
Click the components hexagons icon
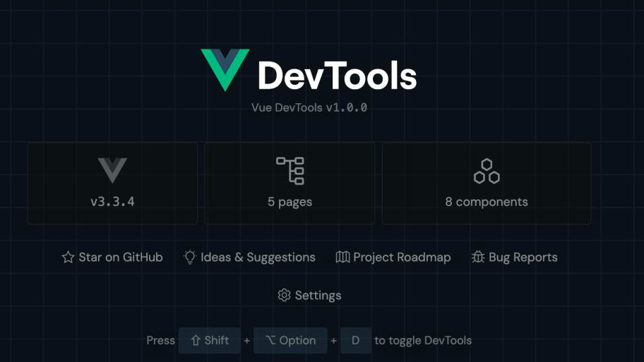tap(487, 170)
